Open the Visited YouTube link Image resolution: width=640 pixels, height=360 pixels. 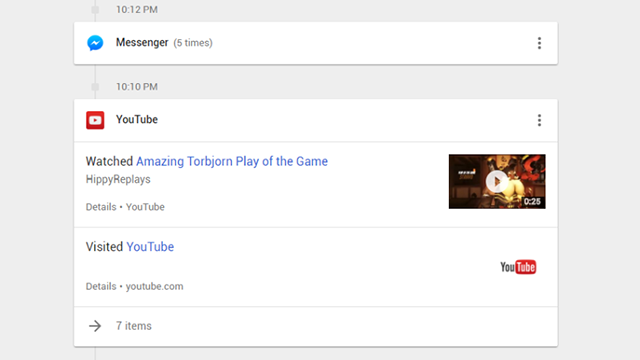tap(150, 247)
